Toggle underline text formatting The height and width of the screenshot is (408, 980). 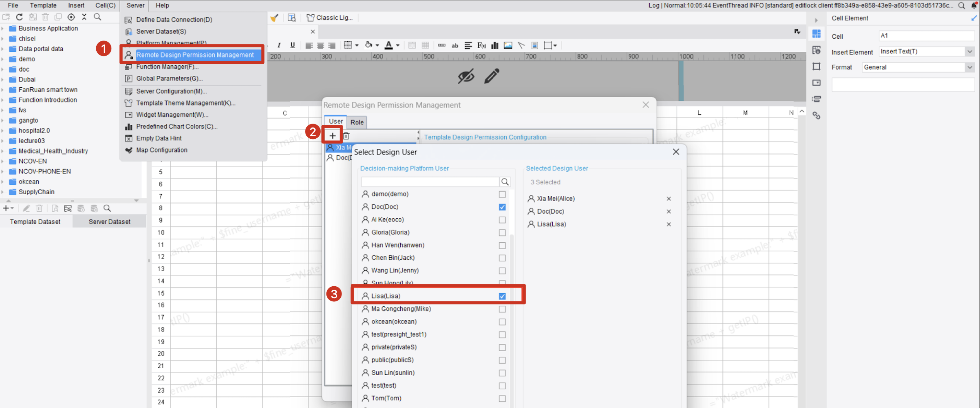pyautogui.click(x=292, y=45)
